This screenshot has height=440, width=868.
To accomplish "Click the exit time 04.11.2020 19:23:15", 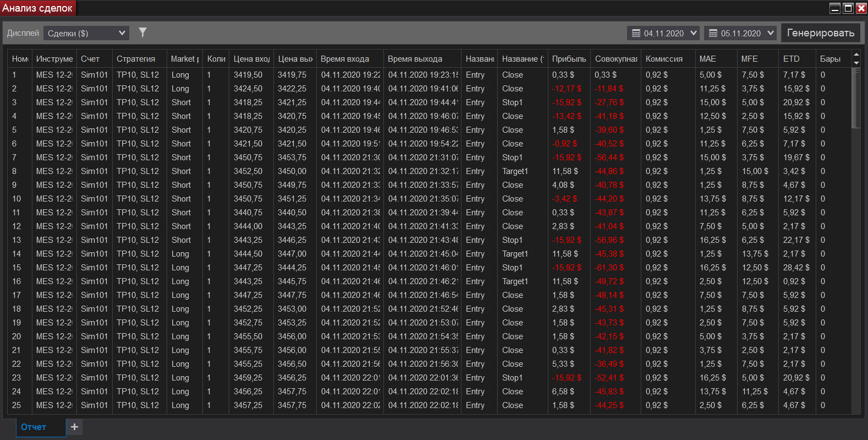I will click(x=423, y=75).
